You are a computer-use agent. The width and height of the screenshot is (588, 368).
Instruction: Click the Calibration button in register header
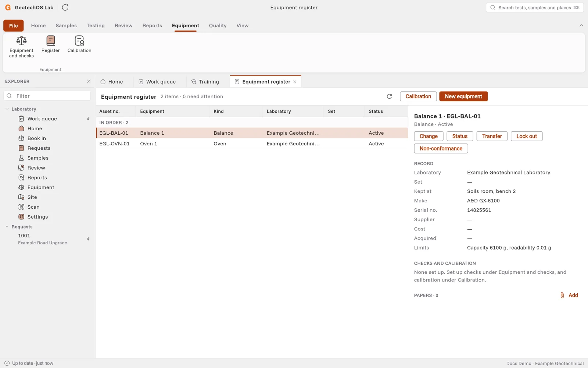[x=418, y=96]
